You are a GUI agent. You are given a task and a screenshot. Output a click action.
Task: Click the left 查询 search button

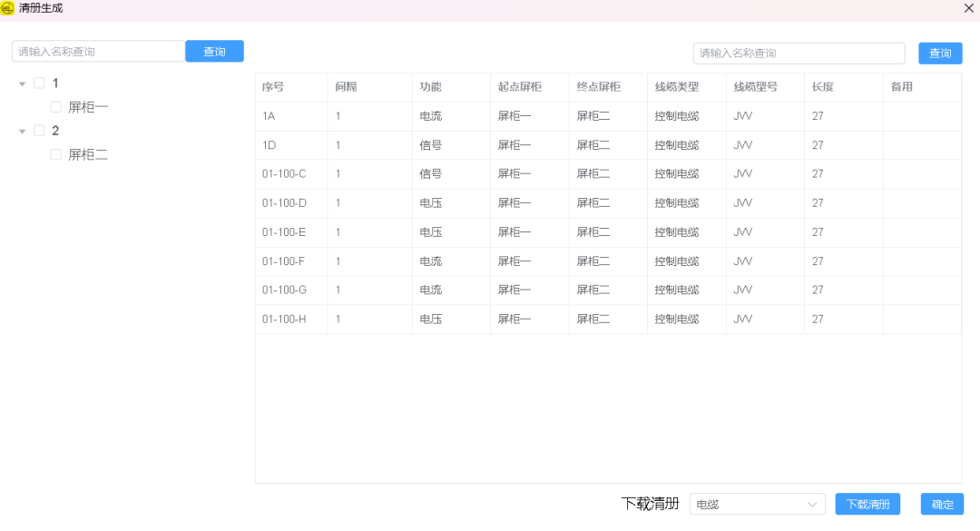pyautogui.click(x=214, y=51)
